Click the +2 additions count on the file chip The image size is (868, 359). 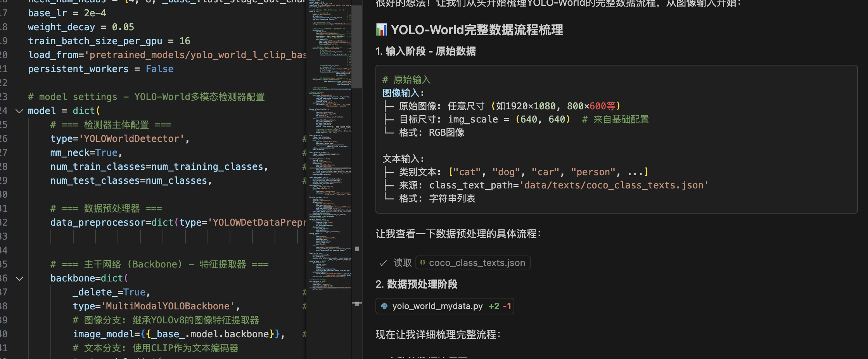click(494, 306)
